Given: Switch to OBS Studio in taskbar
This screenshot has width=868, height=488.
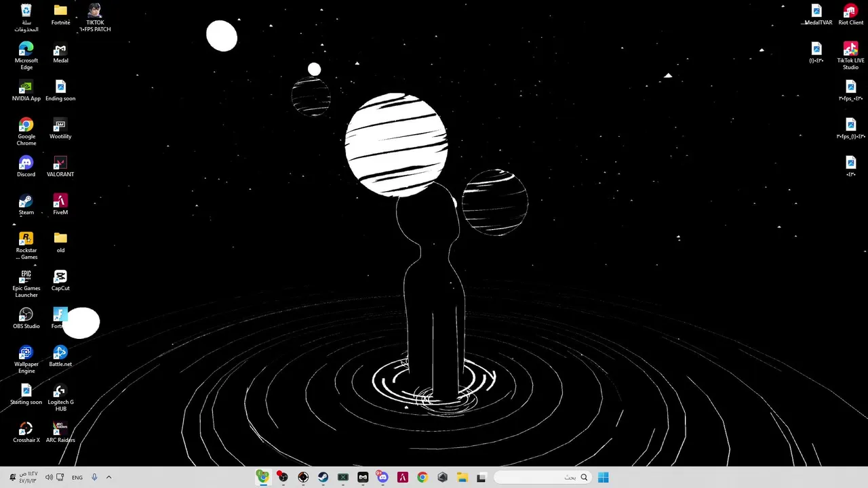Looking at the screenshot, I should point(283,477).
